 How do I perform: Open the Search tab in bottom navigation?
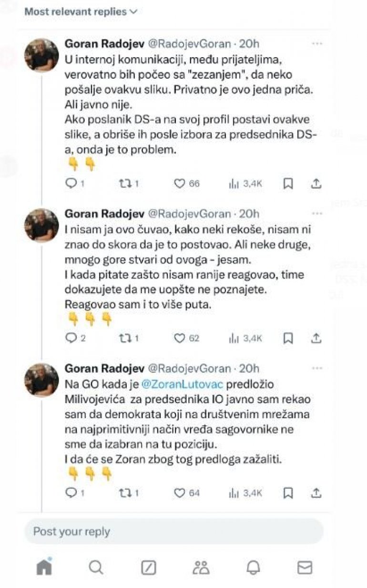tap(96, 567)
